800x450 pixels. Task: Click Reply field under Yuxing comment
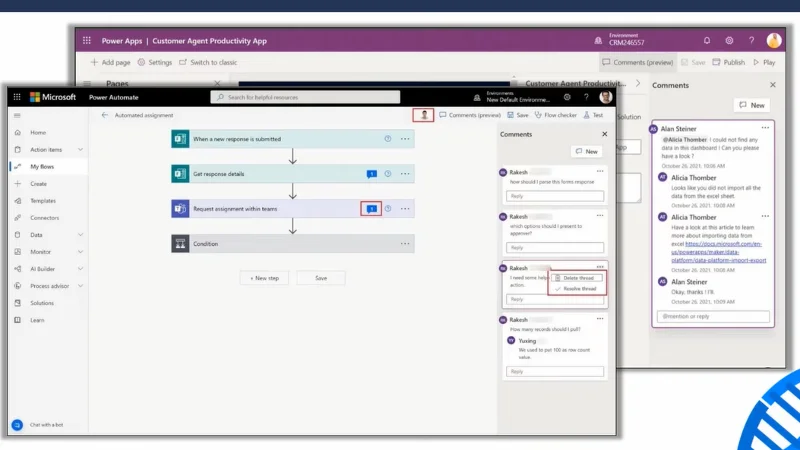555,371
